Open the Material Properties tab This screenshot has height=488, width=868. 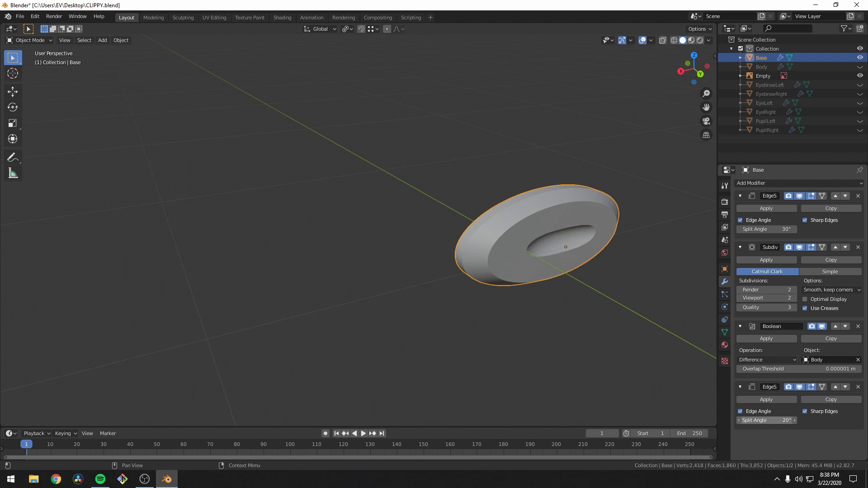pyautogui.click(x=724, y=345)
